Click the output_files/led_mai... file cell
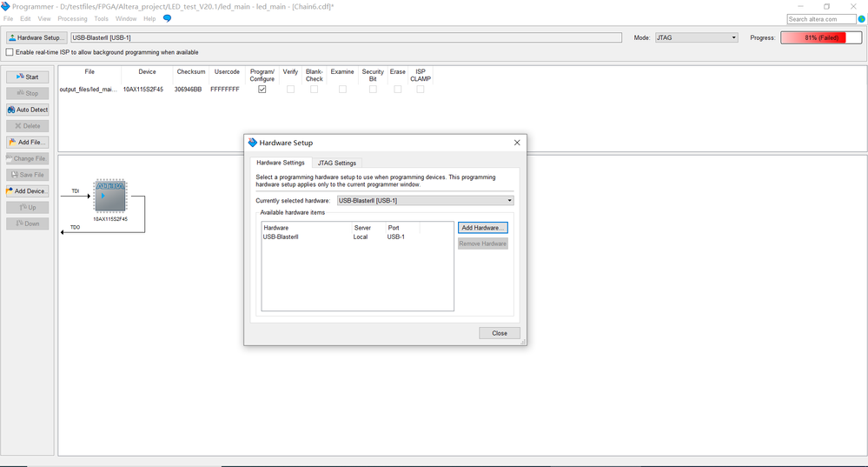The height and width of the screenshot is (467, 868). [89, 90]
